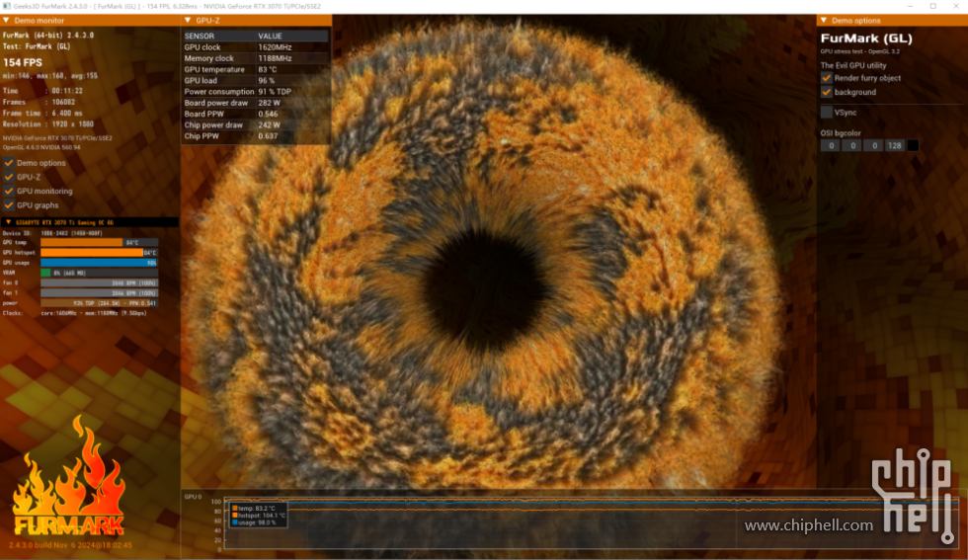Click the OSI bgcolor label

[x=841, y=132]
